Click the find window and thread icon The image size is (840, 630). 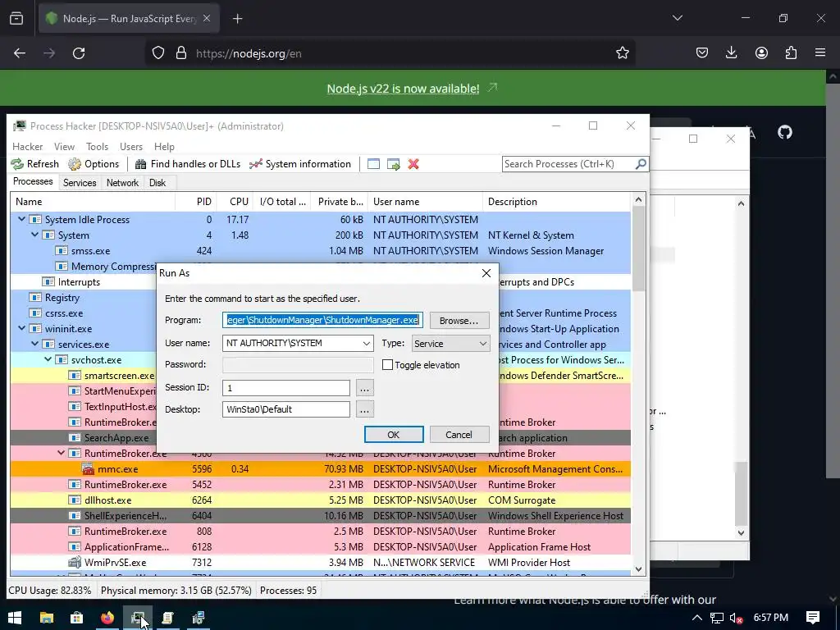point(394,164)
